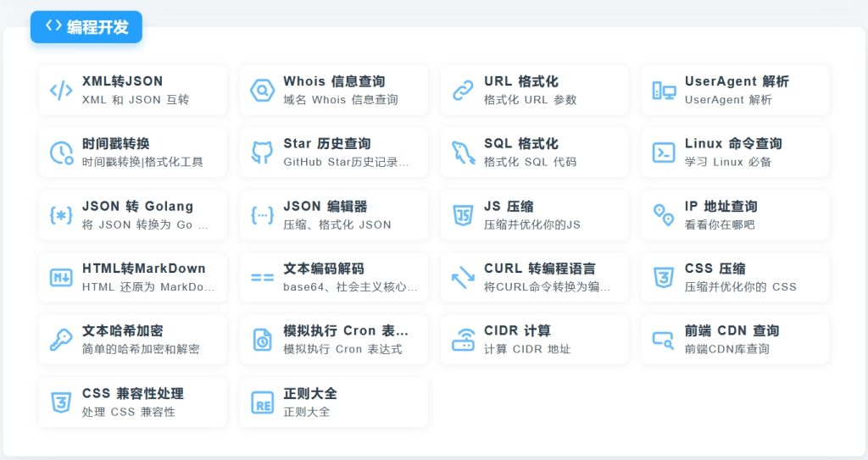Open the JSON 转 Golang title link
Screen dimensions: 868x460
tap(137, 207)
